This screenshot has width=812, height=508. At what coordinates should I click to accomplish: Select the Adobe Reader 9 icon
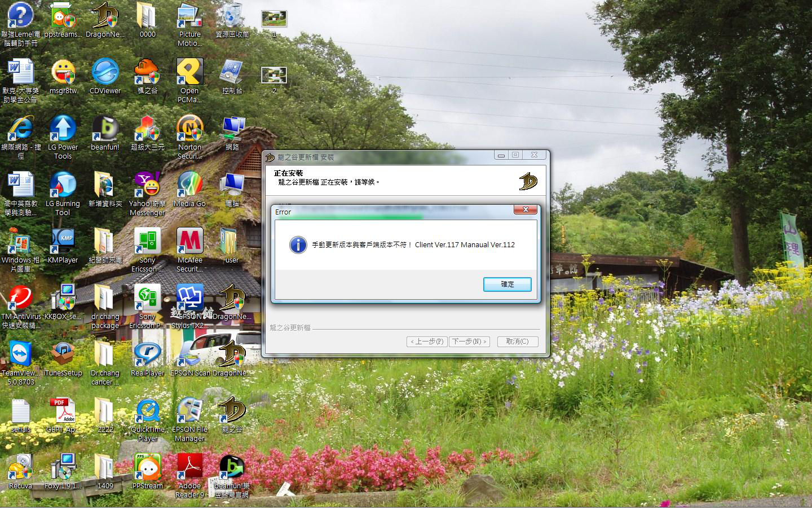[x=189, y=476]
